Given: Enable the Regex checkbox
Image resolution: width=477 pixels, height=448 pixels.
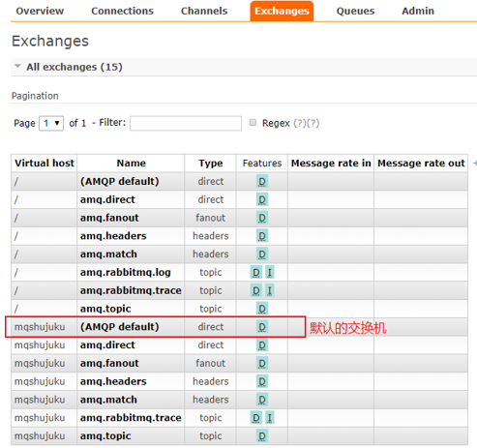Looking at the screenshot, I should click(x=253, y=123).
